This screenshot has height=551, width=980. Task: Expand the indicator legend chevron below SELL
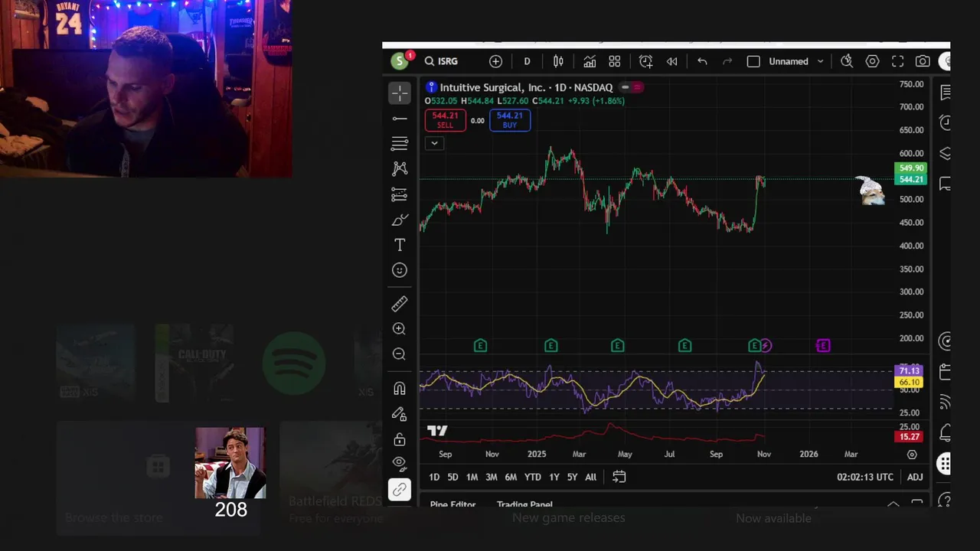(434, 143)
